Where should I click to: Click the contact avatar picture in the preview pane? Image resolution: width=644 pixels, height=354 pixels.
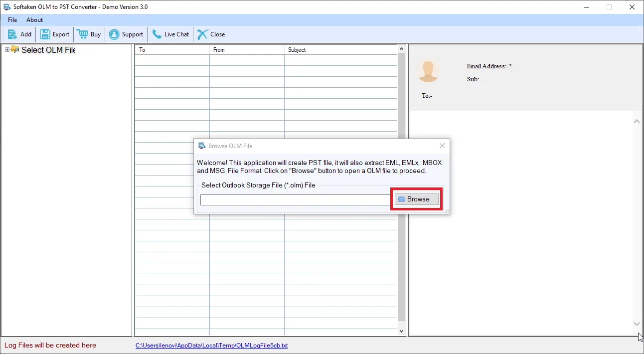point(428,70)
